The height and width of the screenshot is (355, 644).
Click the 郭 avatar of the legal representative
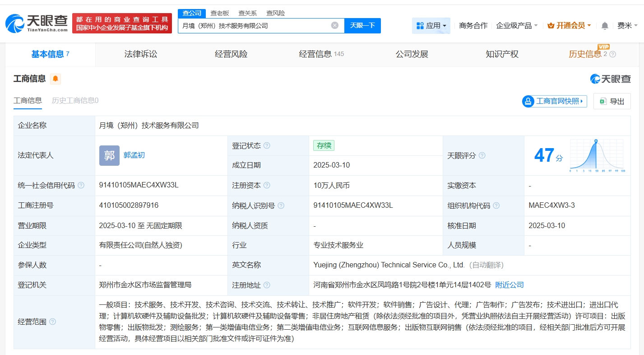[x=109, y=155]
